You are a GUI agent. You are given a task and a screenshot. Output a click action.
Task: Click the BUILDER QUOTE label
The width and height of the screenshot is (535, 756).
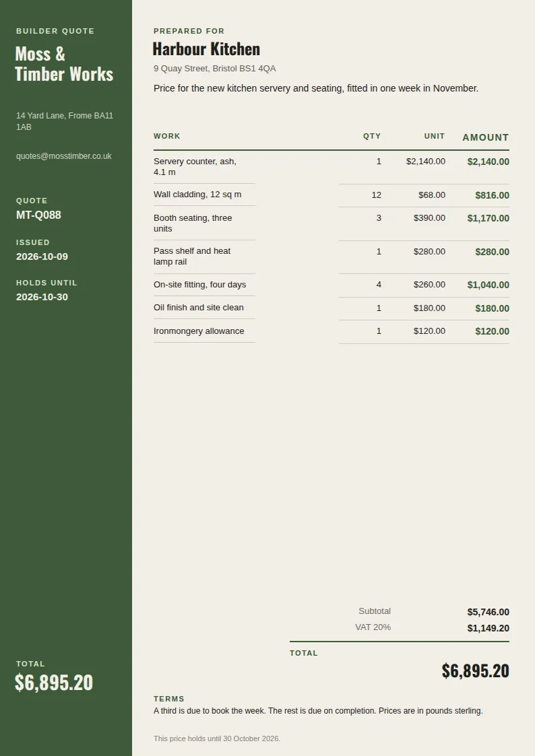click(55, 31)
